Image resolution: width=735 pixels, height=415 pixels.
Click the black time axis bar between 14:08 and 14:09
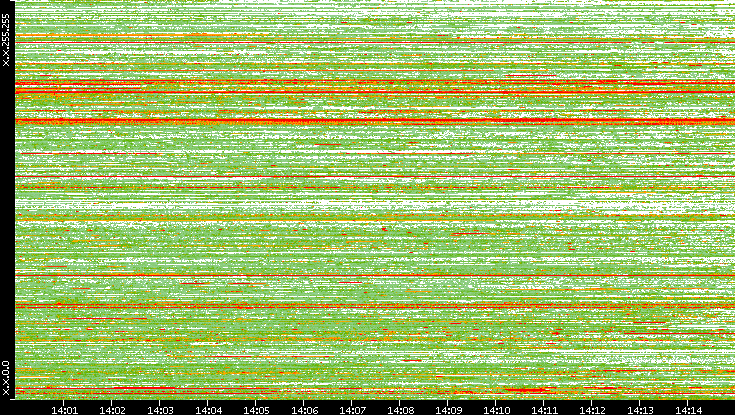coord(425,409)
